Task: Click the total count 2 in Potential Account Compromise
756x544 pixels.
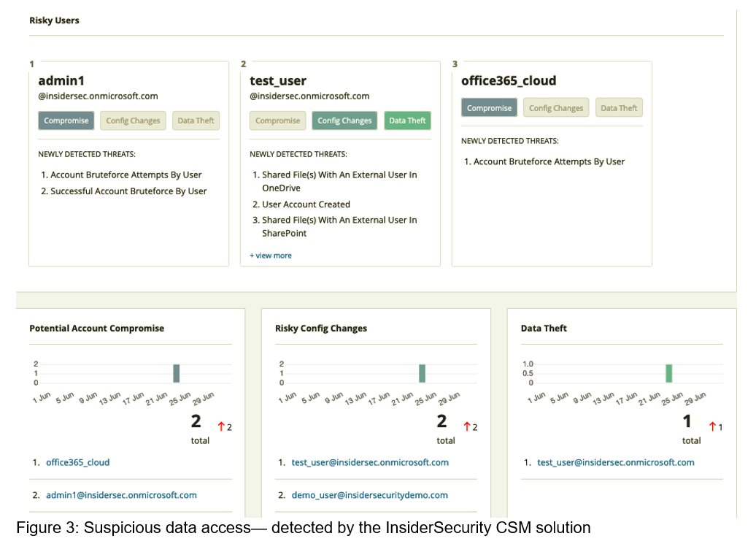Action: point(196,421)
